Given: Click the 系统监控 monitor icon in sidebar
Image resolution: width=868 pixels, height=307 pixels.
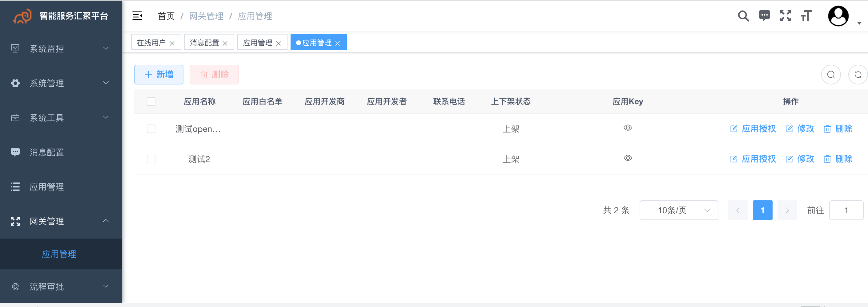Looking at the screenshot, I should [x=15, y=48].
